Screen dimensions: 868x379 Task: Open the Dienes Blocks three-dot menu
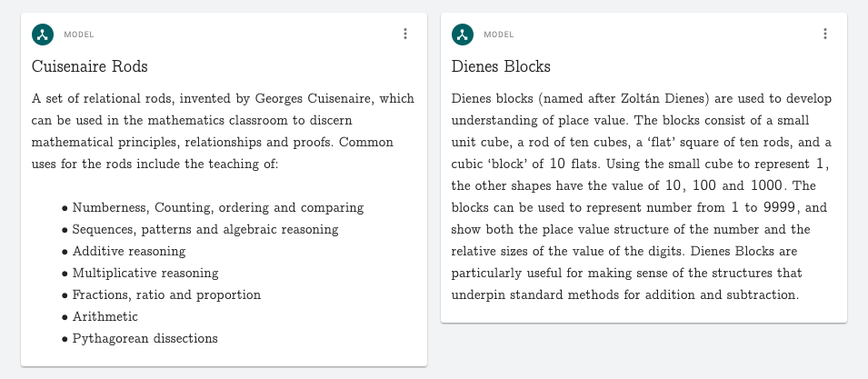(825, 35)
